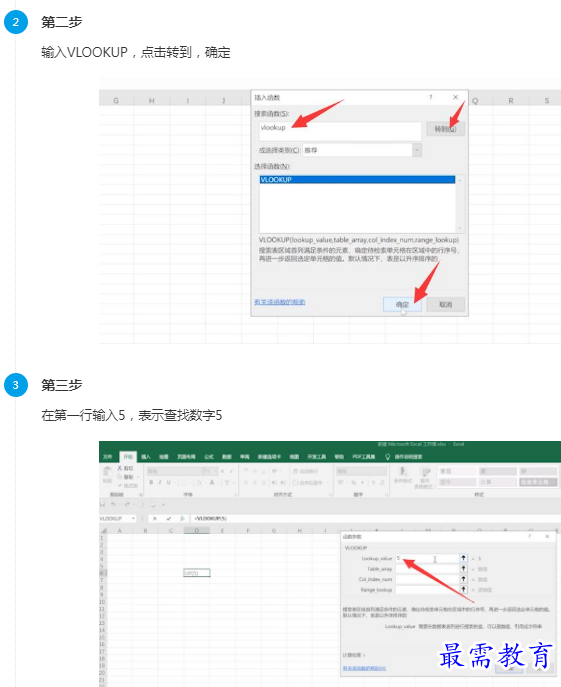The image size is (561, 687).
Task: Expand the Name Box dropdown showing VLOOKUP
Action: (x=133, y=518)
